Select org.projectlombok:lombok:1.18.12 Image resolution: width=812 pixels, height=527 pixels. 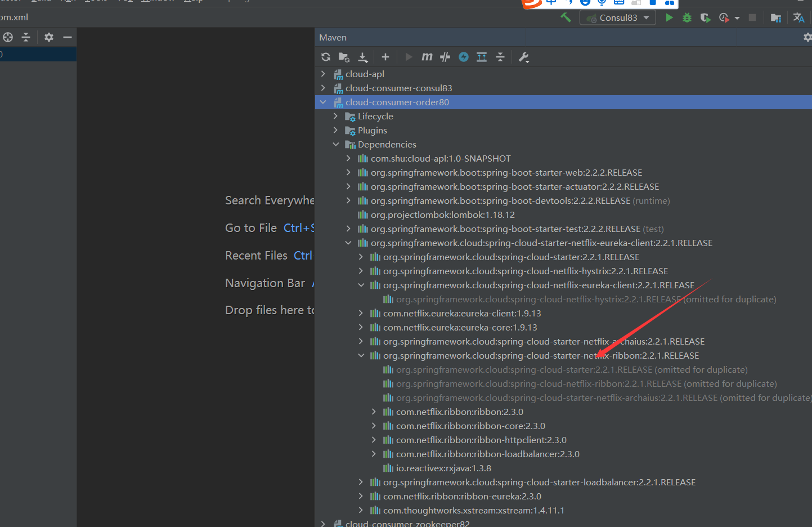(442, 215)
